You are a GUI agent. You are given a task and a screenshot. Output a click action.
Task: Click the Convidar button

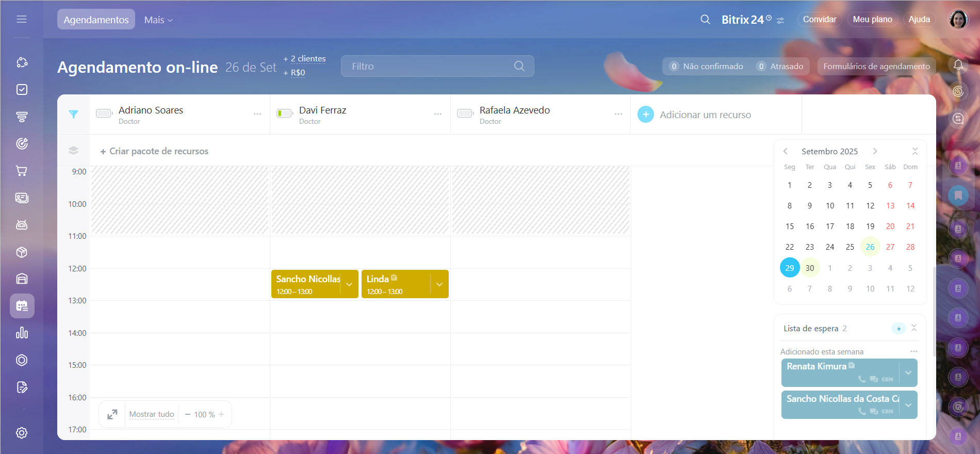coord(819,19)
